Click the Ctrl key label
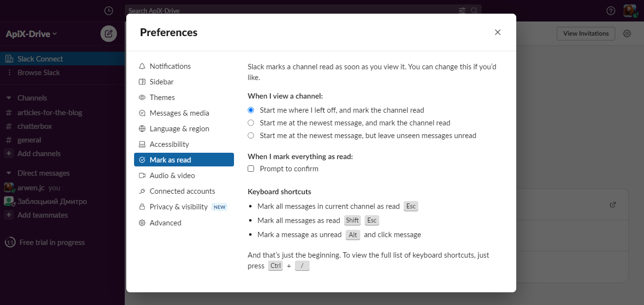Screen dimensions: 644x305 tap(275, 266)
